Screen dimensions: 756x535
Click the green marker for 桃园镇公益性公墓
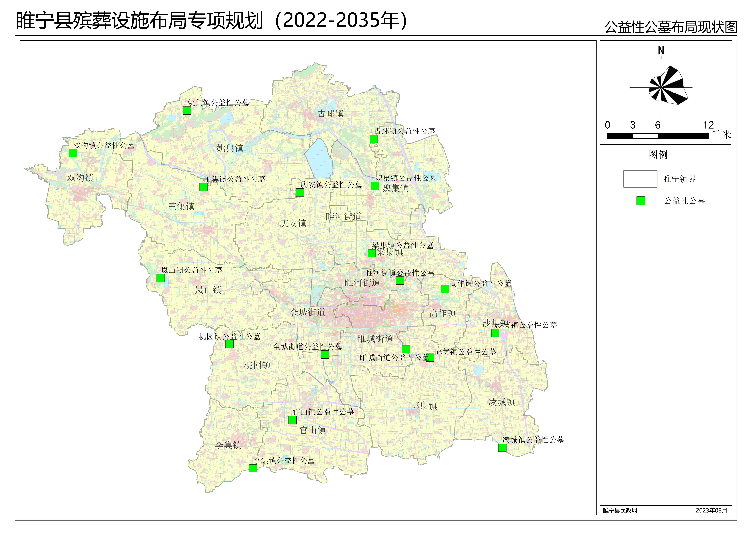point(229,344)
